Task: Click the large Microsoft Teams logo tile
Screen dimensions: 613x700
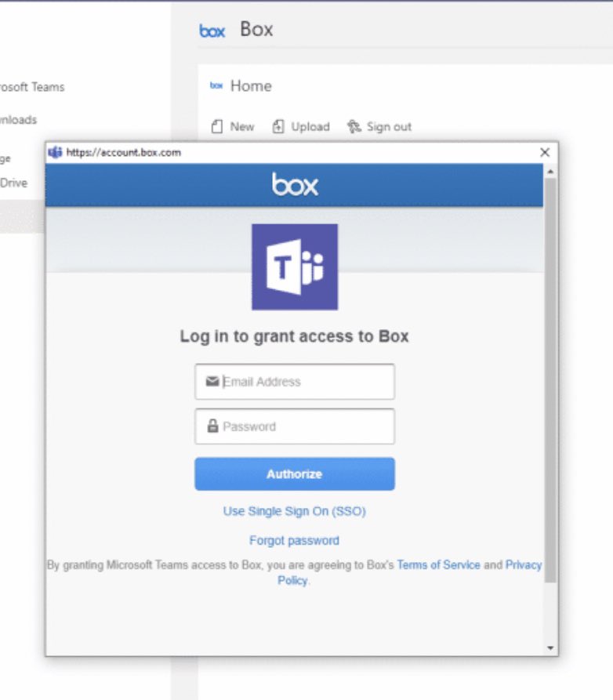Action: [295, 267]
